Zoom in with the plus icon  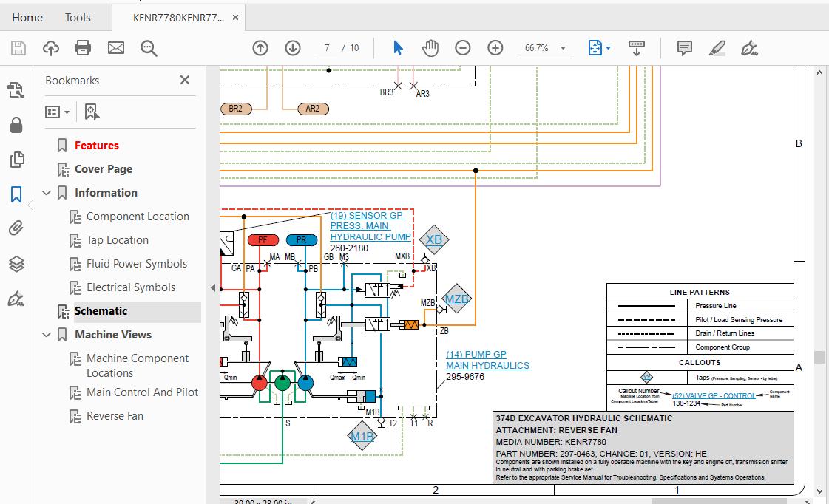(x=495, y=48)
